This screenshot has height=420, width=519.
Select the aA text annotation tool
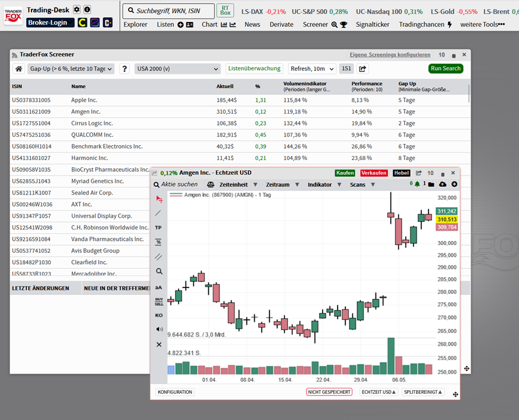pos(158,287)
